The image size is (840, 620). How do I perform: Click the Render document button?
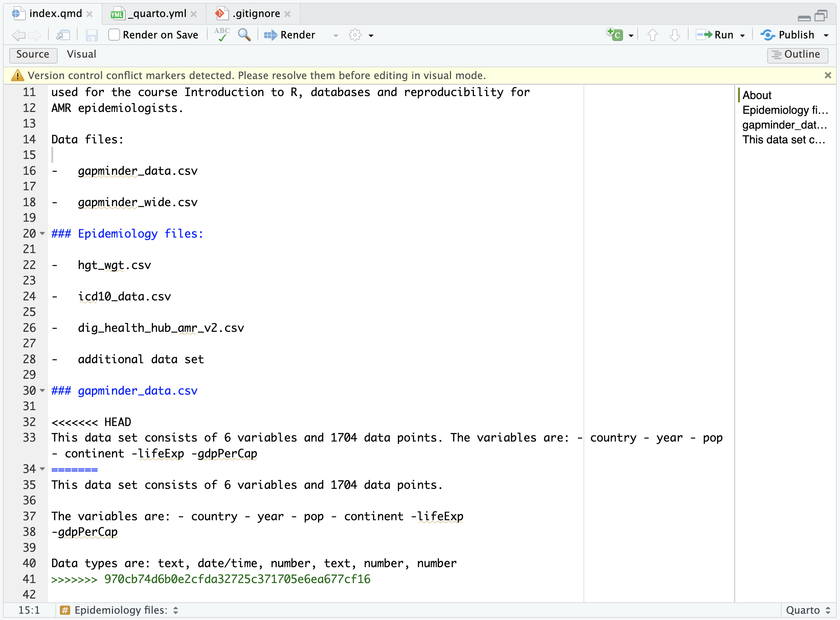point(289,35)
